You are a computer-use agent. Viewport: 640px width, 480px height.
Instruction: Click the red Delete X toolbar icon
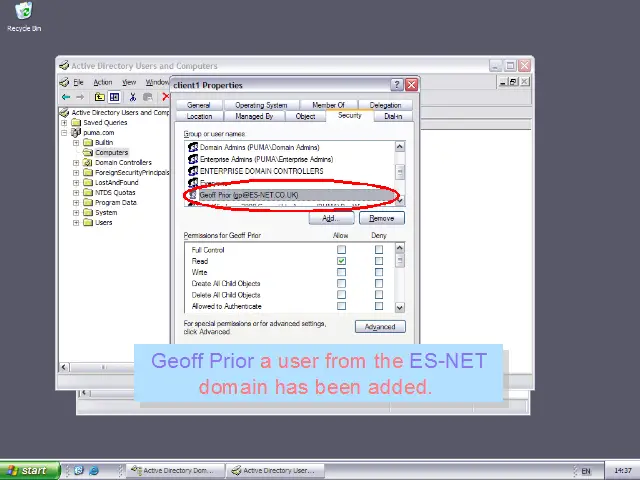165,97
